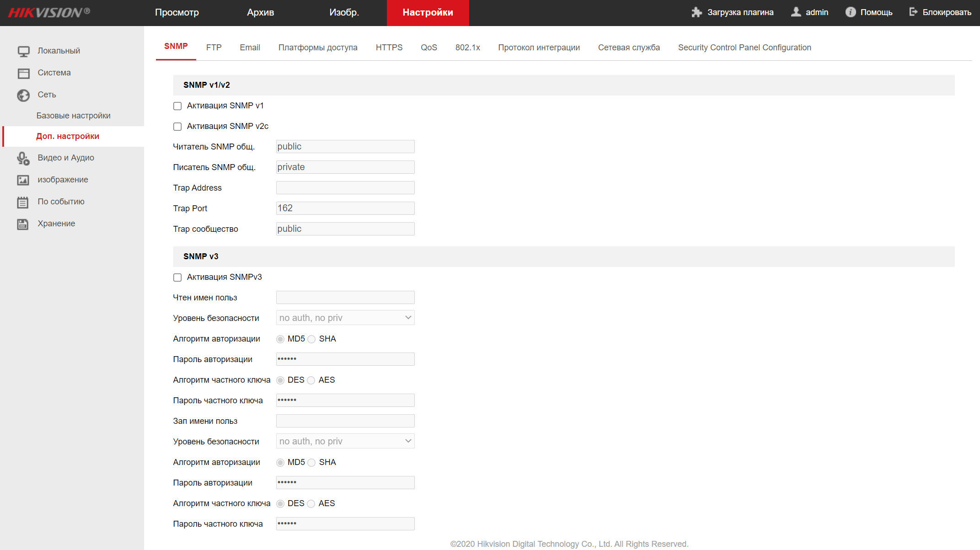980x550 pixels.
Task: Select the first SHA authorization radio button
Action: [x=311, y=339]
